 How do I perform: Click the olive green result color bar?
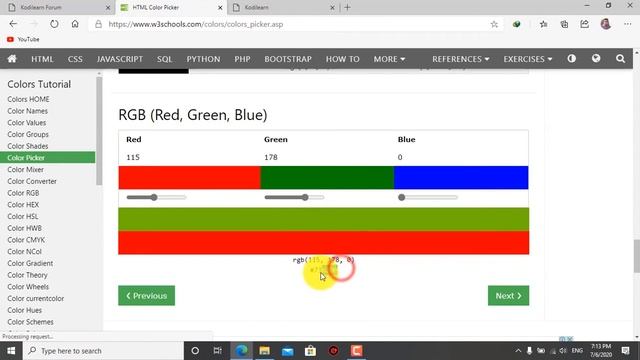324,219
